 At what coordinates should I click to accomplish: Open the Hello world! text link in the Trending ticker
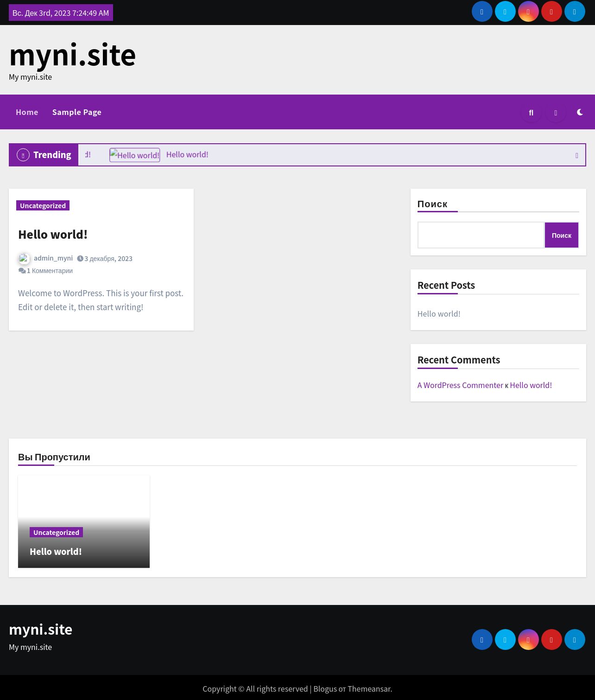point(187,154)
